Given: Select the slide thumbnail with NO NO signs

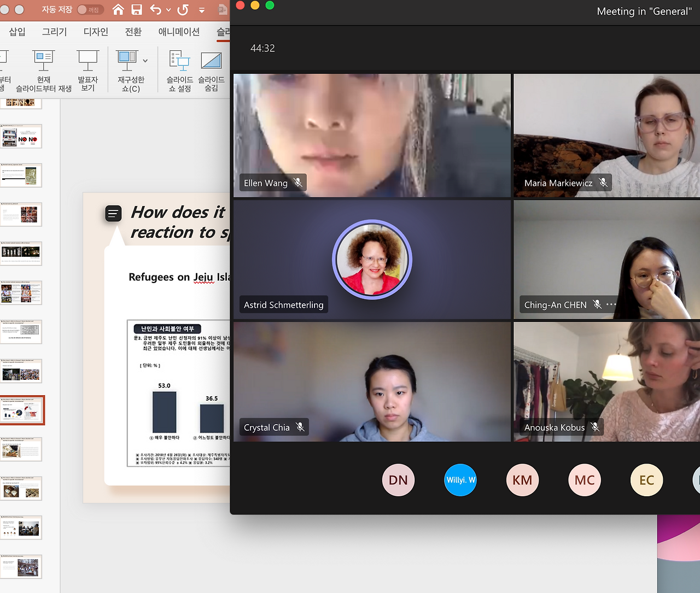Looking at the screenshot, I should point(22,137).
